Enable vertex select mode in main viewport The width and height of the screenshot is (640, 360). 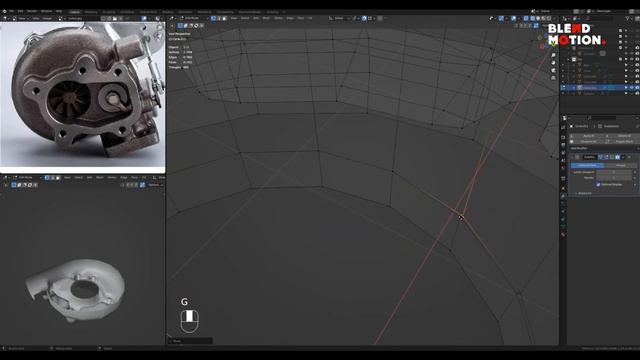click(213, 18)
